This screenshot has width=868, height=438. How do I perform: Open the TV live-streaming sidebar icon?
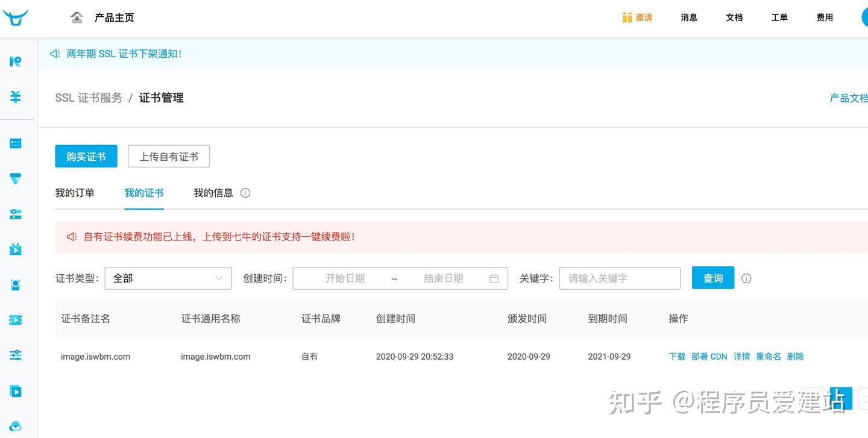(16, 249)
